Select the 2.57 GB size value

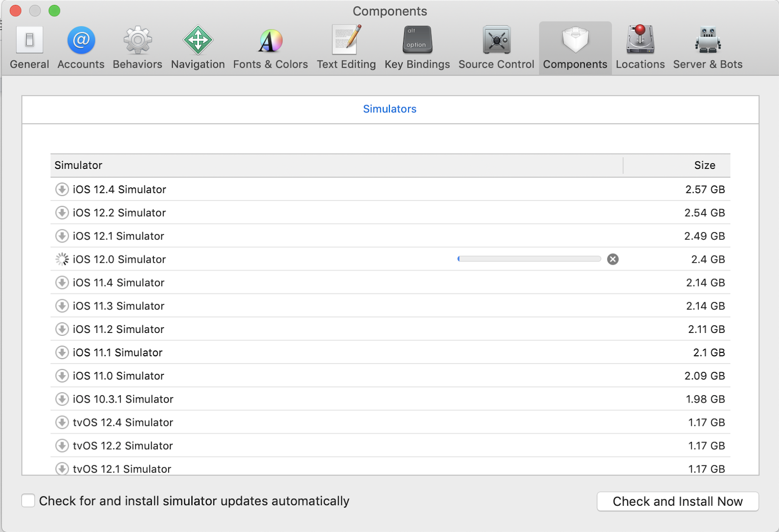(x=705, y=189)
